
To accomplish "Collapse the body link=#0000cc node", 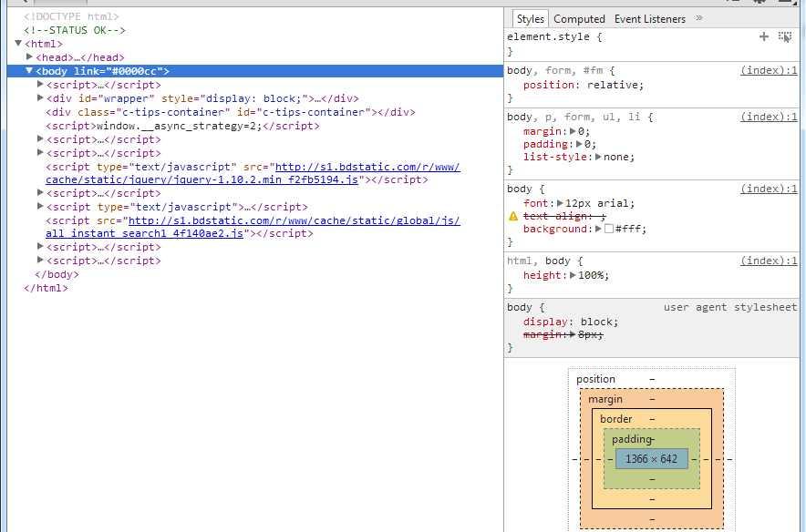I will (x=29, y=70).
